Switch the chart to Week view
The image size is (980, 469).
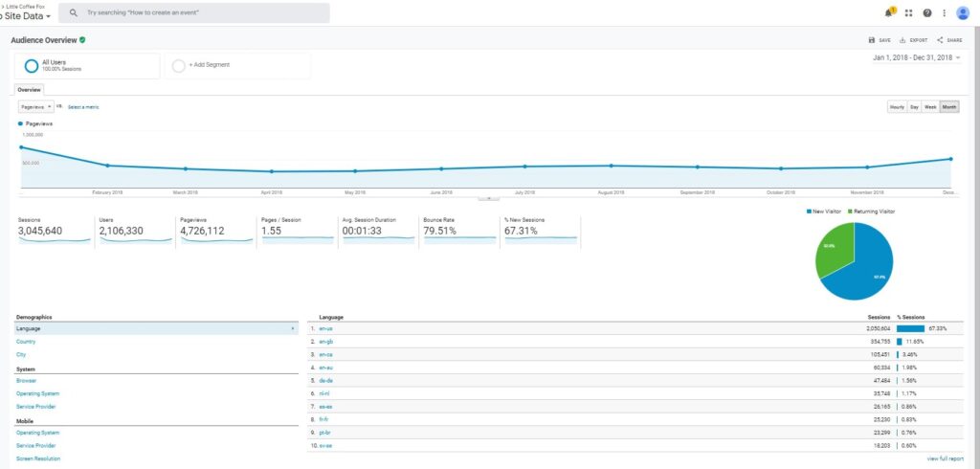tap(930, 107)
